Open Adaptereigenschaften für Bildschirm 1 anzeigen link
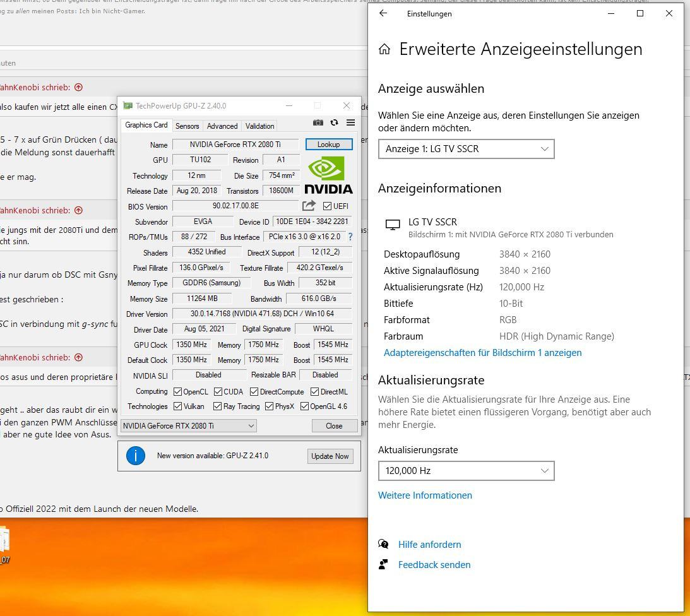Viewport: 690px width, 616px height. pyautogui.click(x=483, y=353)
